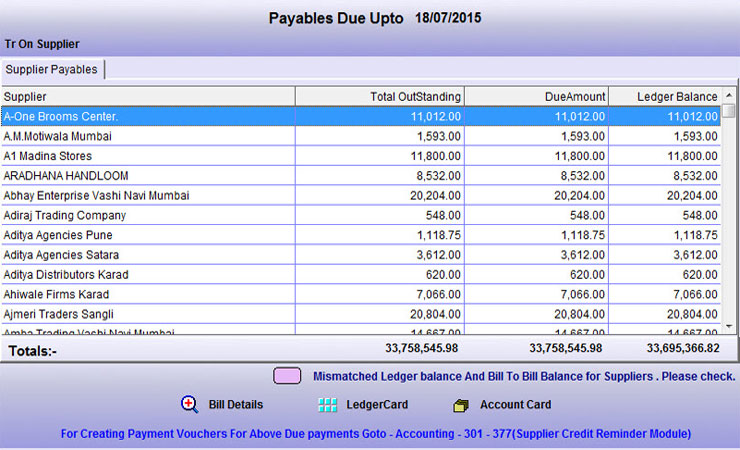
Task: Click the Account Card folder icon
Action: click(461, 406)
